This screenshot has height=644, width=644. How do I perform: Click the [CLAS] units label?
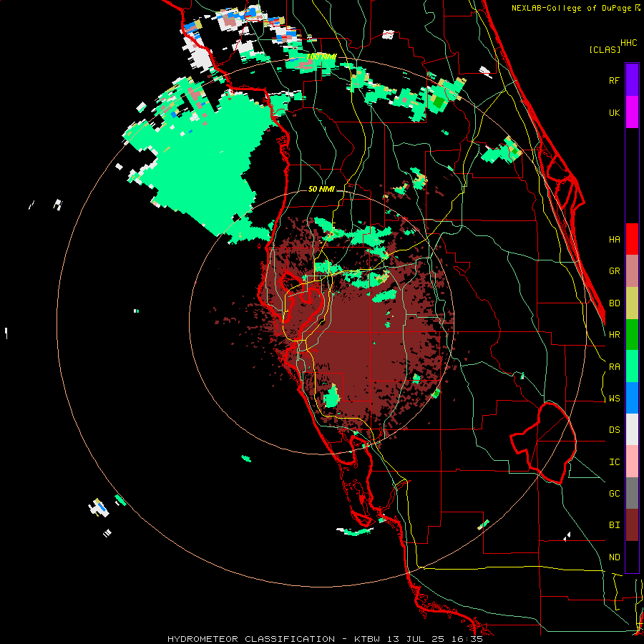pyautogui.click(x=605, y=49)
